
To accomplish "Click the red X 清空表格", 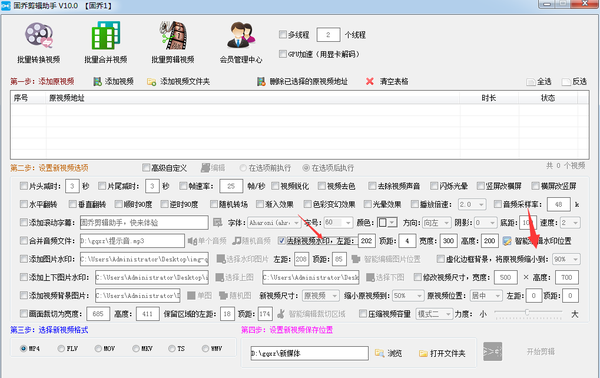I will point(370,81).
